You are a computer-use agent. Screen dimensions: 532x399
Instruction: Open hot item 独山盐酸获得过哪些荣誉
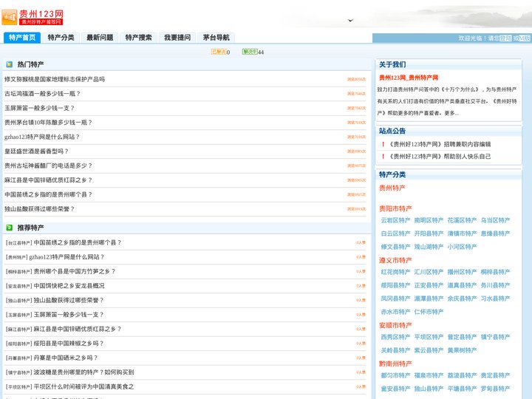39,209
